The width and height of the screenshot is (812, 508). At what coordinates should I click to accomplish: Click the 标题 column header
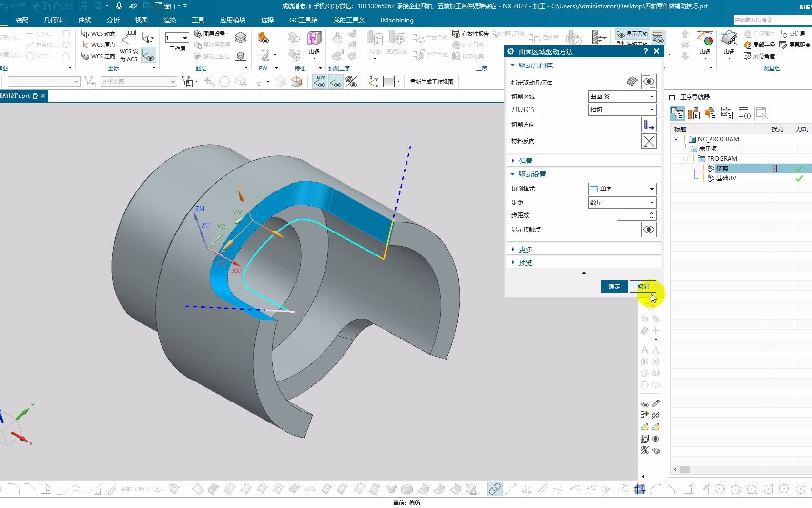(720, 129)
